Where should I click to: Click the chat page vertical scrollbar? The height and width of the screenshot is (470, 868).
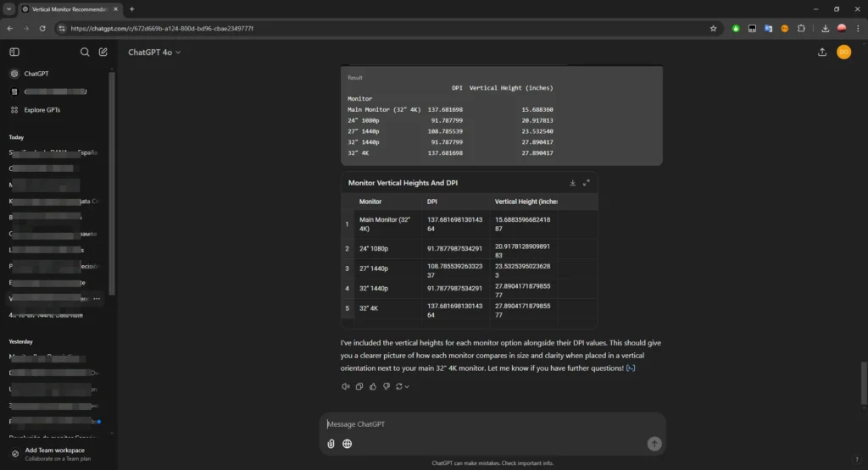click(x=864, y=383)
